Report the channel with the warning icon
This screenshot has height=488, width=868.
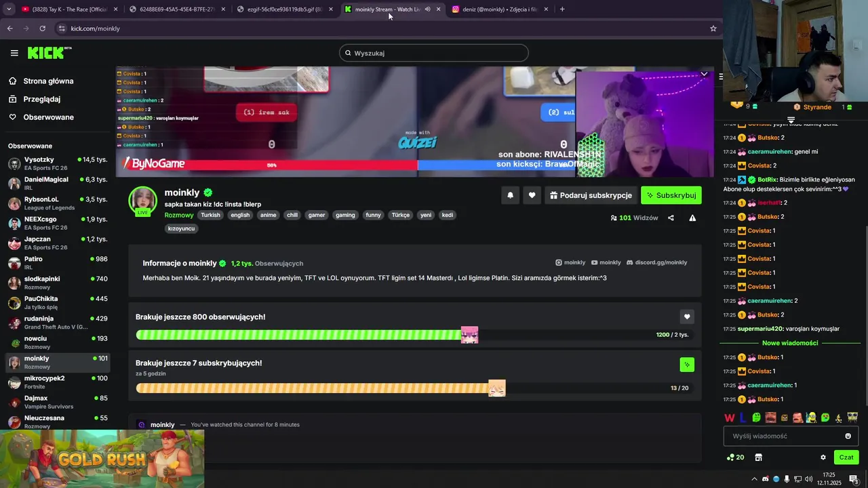click(692, 218)
